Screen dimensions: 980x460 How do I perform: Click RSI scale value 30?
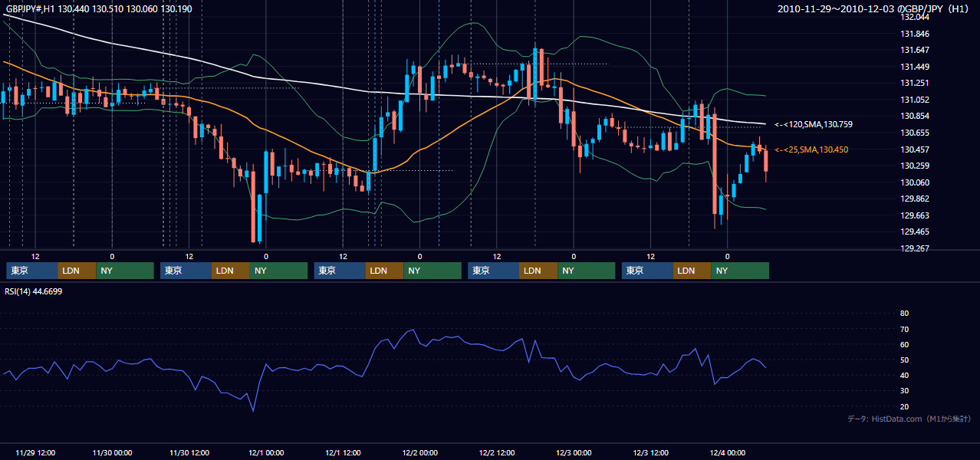pyautogui.click(x=904, y=390)
